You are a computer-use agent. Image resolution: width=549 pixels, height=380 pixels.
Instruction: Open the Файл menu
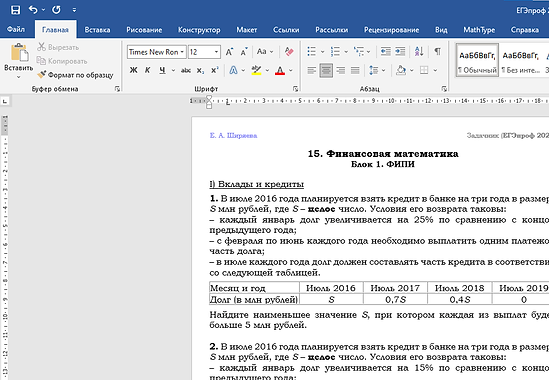point(16,29)
